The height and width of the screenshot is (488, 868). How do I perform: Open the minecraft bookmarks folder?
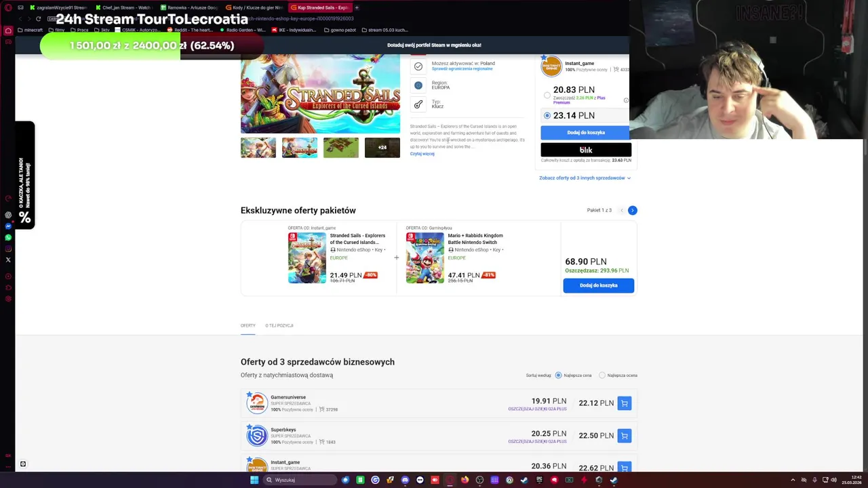(x=30, y=30)
